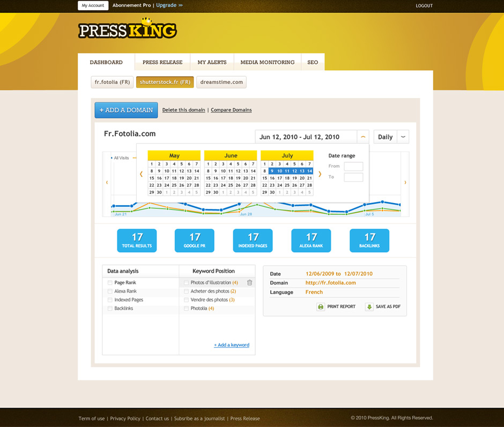Click the PressKing crown logo

(127, 28)
